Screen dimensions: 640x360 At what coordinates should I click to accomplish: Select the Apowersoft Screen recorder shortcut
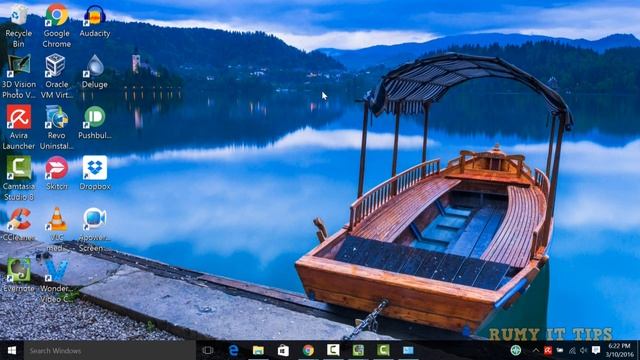coord(95,229)
